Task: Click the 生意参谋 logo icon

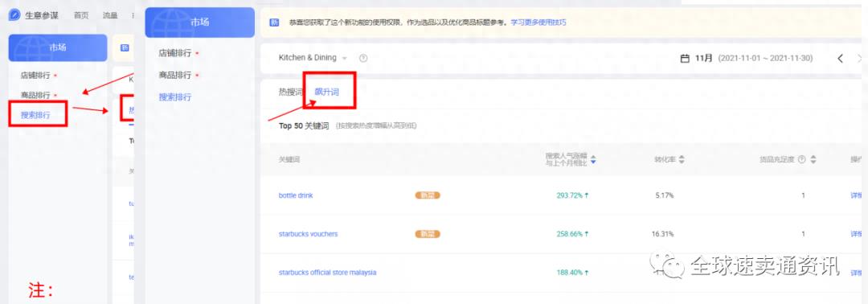Action: click(14, 15)
